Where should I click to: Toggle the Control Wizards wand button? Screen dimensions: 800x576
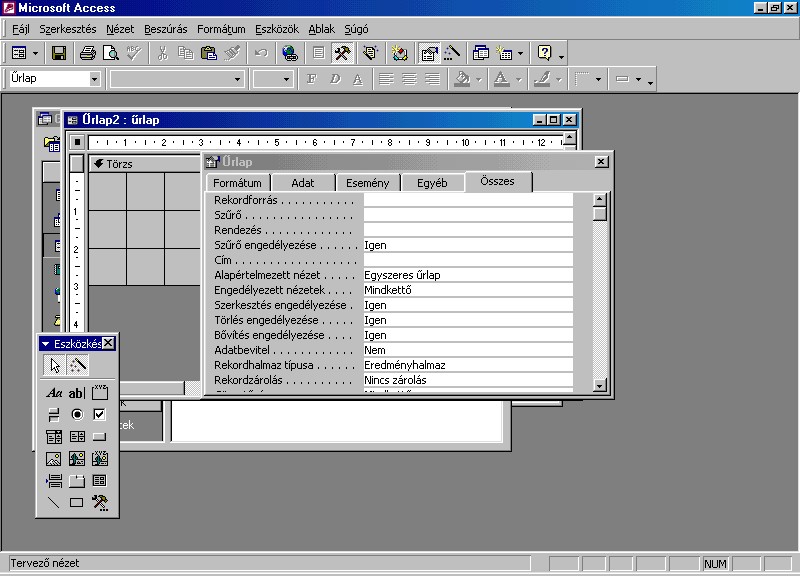point(77,366)
